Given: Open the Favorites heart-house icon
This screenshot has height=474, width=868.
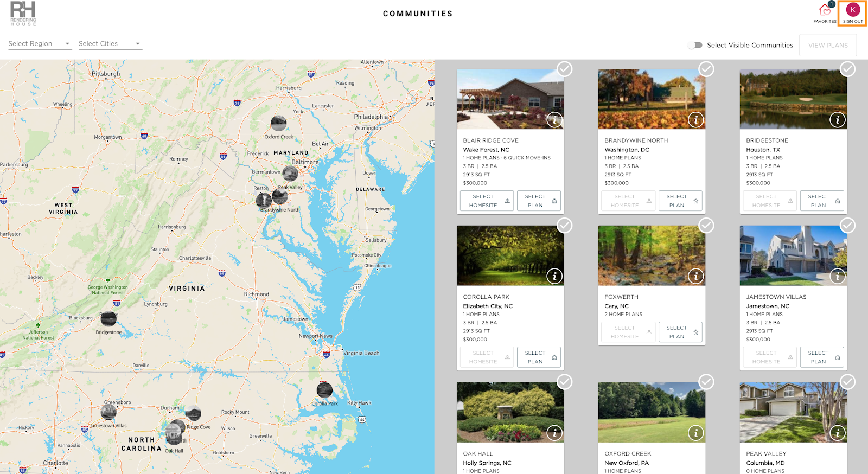Looking at the screenshot, I should [825, 10].
